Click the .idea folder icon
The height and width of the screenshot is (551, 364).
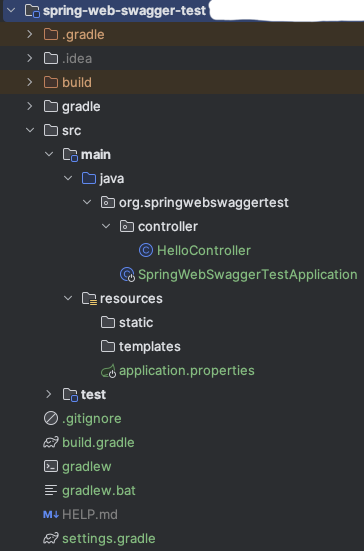coord(51,58)
